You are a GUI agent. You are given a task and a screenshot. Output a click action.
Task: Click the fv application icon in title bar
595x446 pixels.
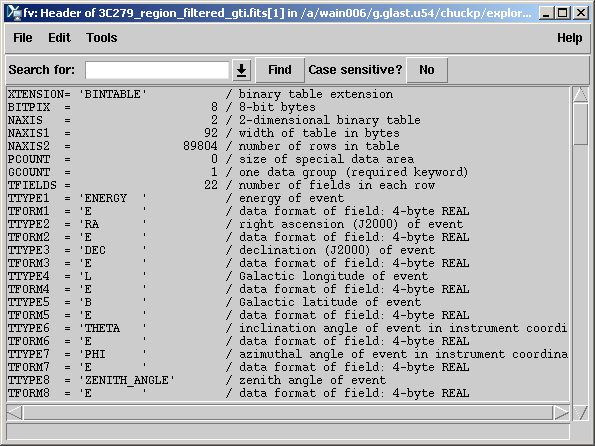(14, 13)
